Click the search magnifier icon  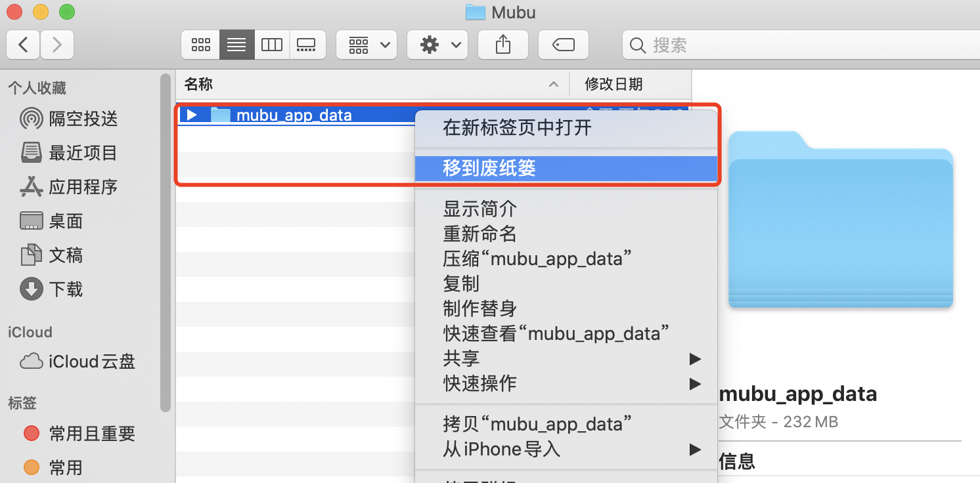point(637,45)
